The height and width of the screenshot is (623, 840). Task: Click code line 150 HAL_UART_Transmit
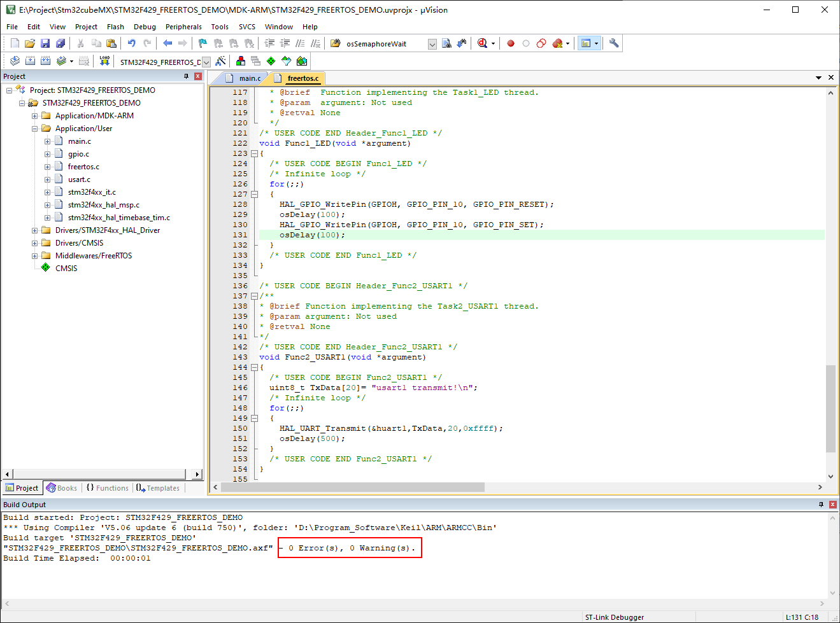(x=391, y=428)
